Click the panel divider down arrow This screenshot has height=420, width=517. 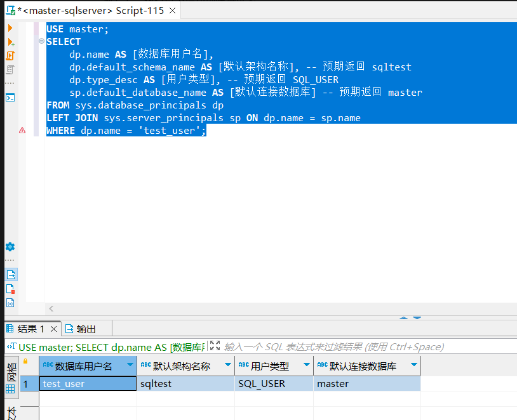pyautogui.click(x=417, y=318)
